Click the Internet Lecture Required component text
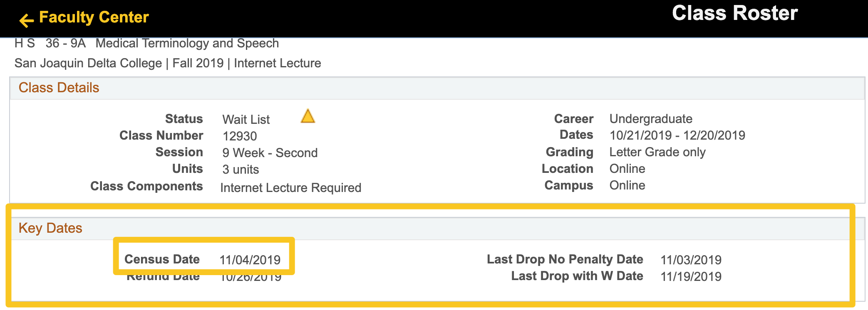The image size is (868, 310). [290, 188]
